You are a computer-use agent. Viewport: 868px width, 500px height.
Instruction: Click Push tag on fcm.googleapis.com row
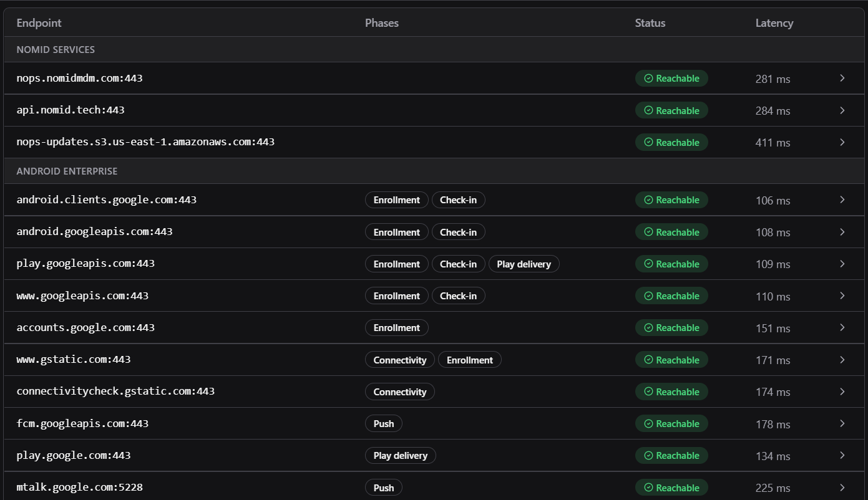tap(384, 424)
